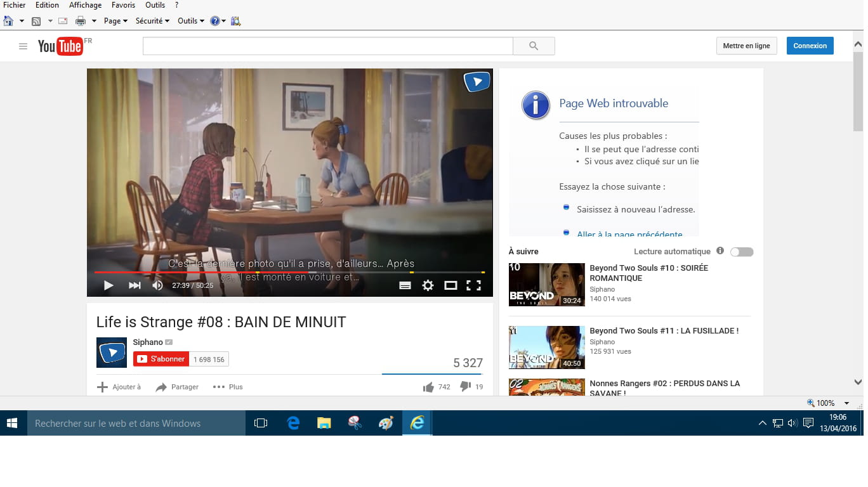
Task: Open the player settings gear
Action: [428, 285]
